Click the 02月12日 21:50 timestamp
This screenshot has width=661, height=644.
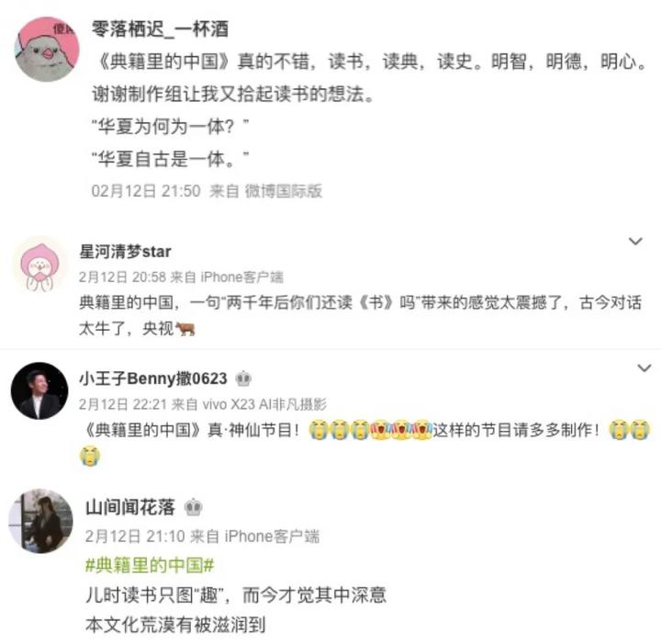(x=146, y=191)
